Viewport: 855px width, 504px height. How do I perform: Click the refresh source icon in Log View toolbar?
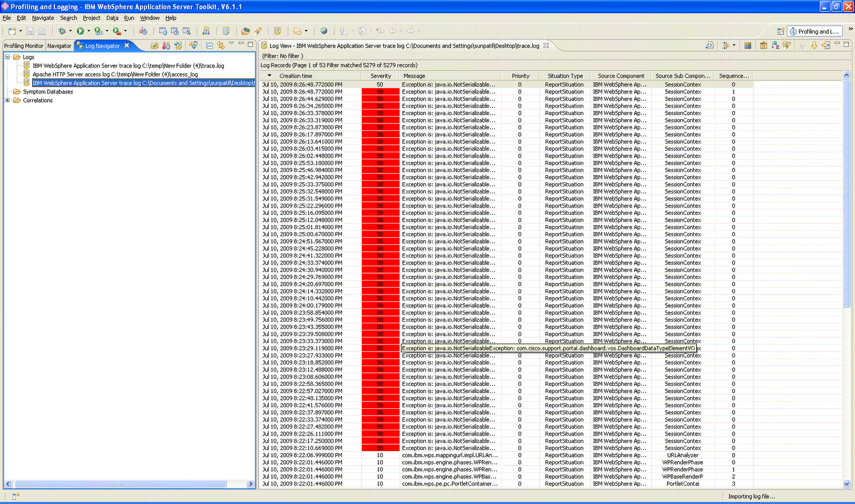[710, 45]
